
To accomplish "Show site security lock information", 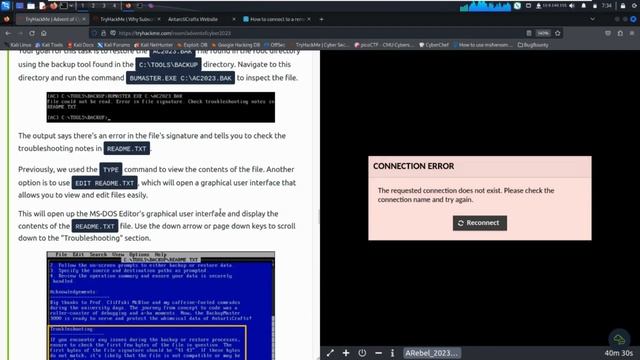I will tap(104, 33).
